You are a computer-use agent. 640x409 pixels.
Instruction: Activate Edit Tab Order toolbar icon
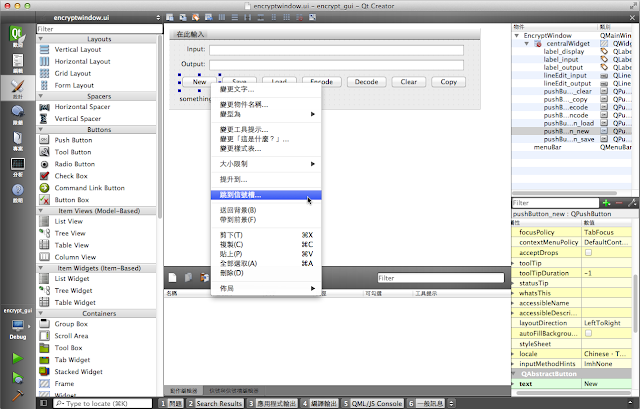coord(209,17)
